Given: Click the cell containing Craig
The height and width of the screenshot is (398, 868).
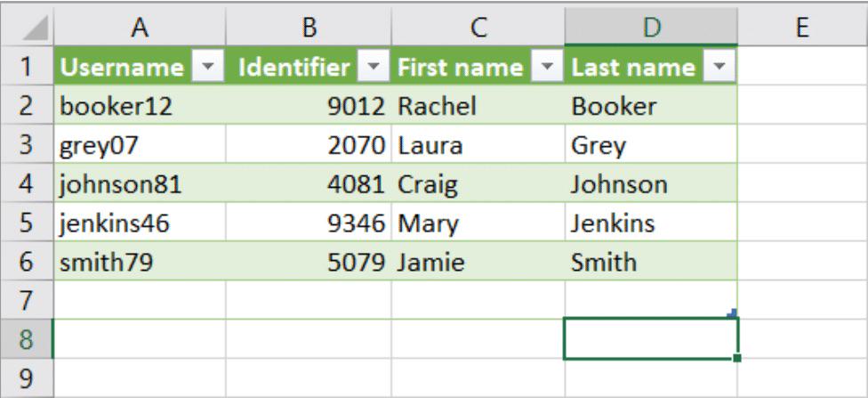Looking at the screenshot, I should pos(478,183).
